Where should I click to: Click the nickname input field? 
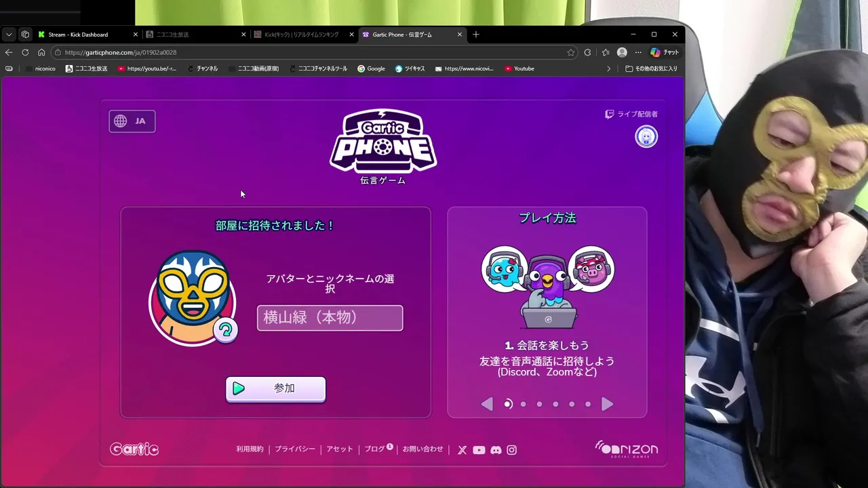click(x=330, y=318)
